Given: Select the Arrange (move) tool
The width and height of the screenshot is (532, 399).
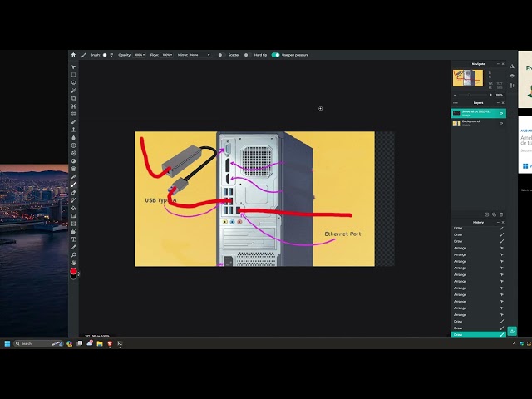Looking at the screenshot, I should point(73,67).
